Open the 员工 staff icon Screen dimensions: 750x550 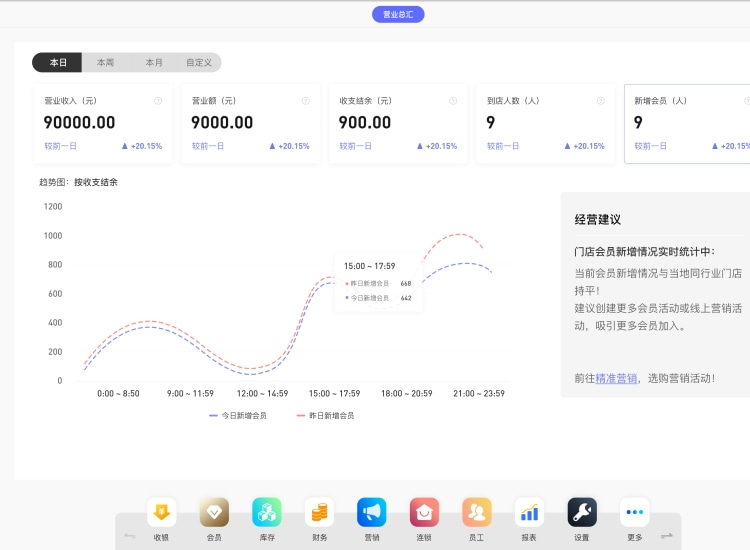[477, 513]
